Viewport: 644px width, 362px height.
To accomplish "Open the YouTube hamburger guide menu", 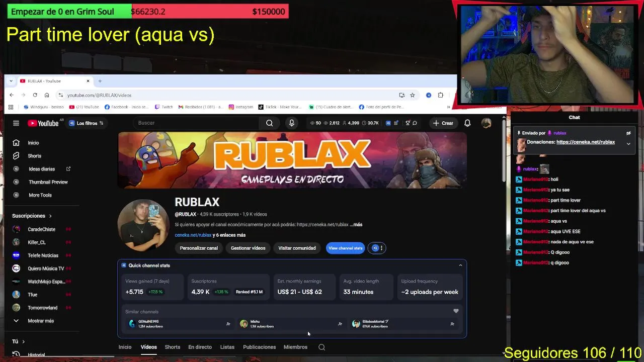I will [16, 123].
